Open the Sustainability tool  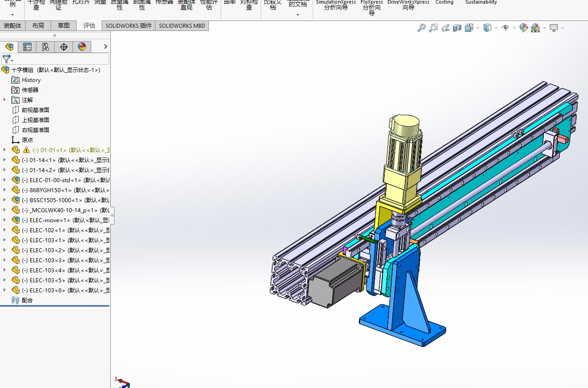tap(481, 2)
